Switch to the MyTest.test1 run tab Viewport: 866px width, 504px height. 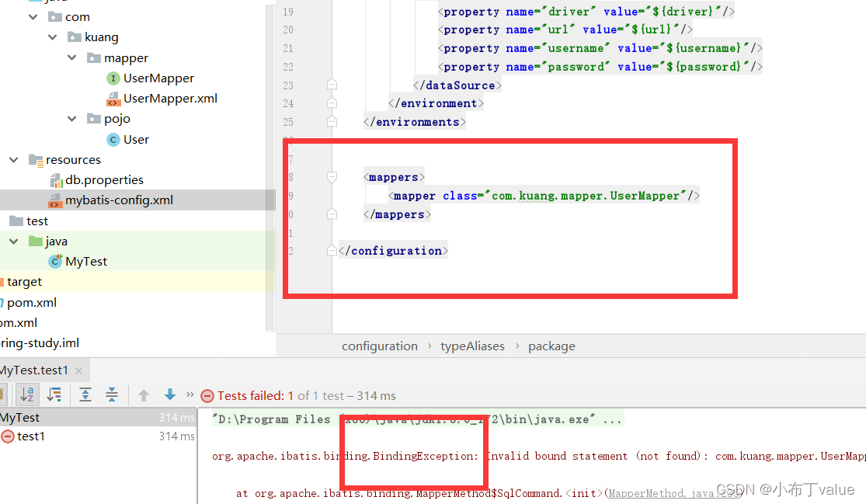(x=34, y=370)
